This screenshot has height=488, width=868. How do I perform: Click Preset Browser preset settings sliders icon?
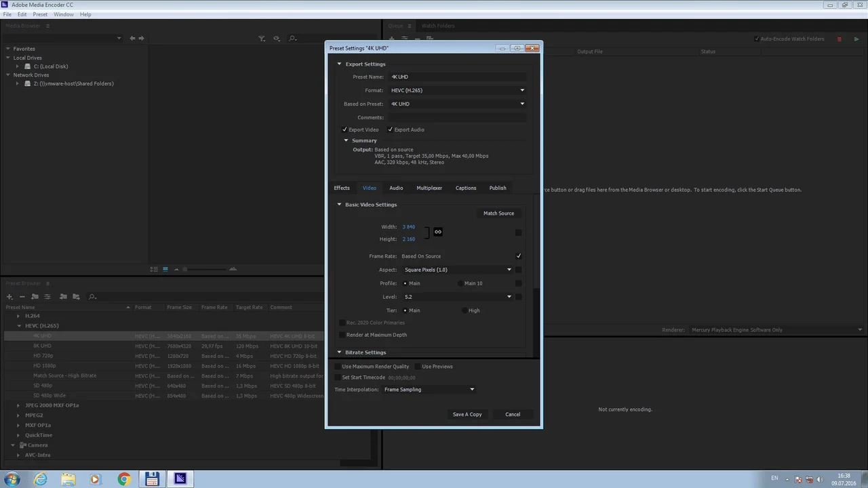47,297
